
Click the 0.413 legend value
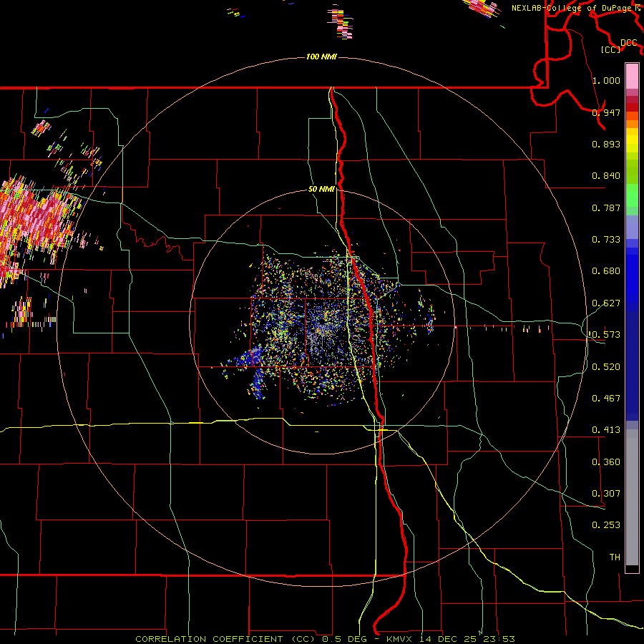click(606, 430)
